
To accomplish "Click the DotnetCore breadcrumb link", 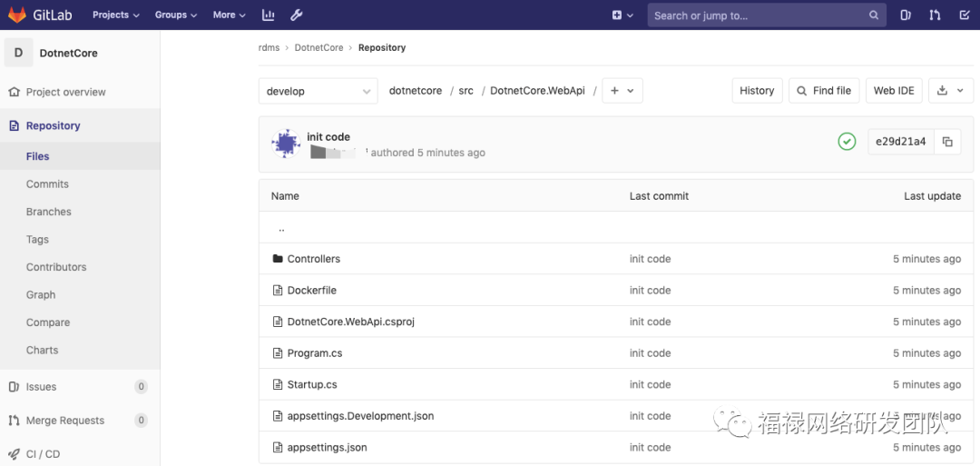I will (318, 47).
